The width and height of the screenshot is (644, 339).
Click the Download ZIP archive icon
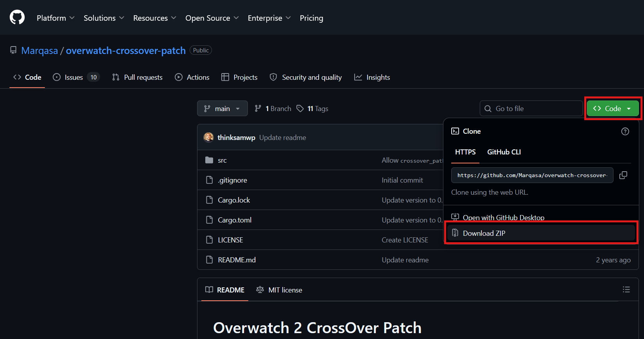pyautogui.click(x=455, y=233)
